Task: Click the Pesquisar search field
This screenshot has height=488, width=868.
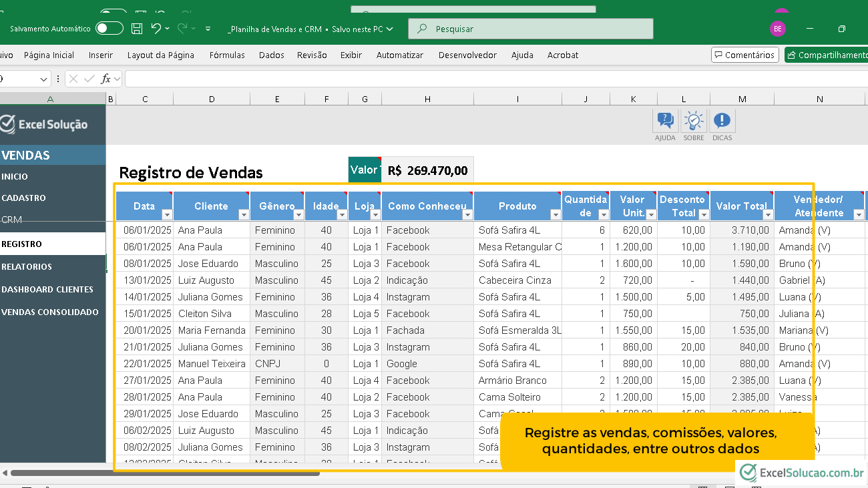Action: coord(531,29)
